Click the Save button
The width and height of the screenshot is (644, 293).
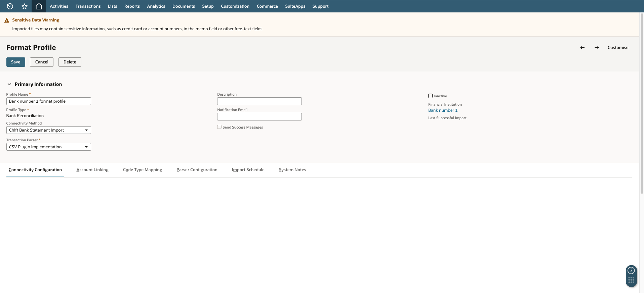pos(16,62)
